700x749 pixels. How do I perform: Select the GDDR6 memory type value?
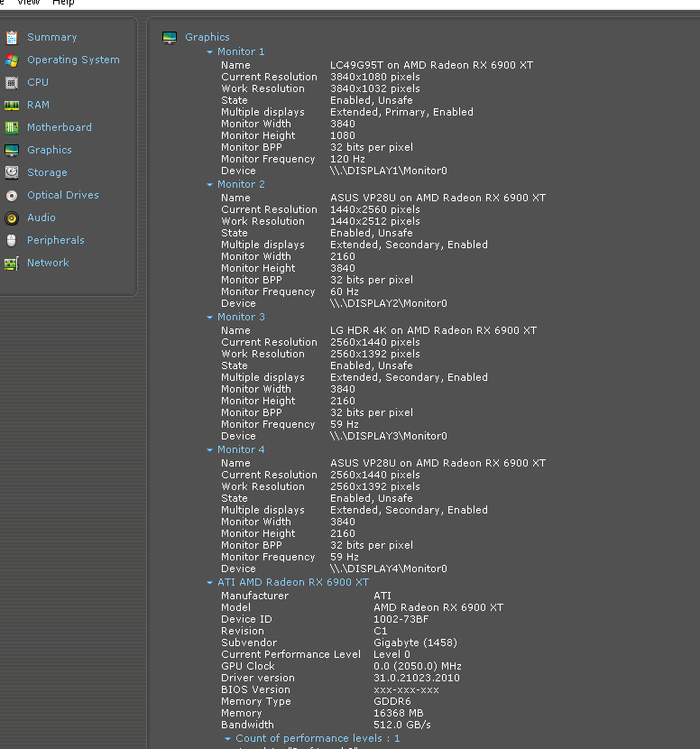click(x=392, y=701)
